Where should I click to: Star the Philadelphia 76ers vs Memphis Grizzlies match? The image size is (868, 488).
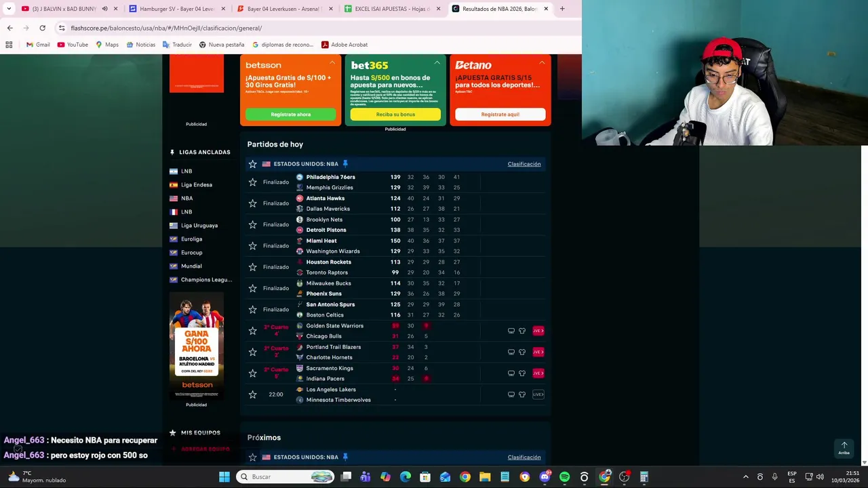point(253,182)
